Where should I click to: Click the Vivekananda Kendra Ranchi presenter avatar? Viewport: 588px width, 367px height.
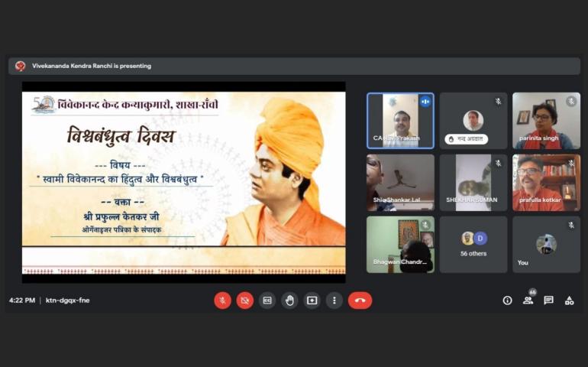coord(21,66)
